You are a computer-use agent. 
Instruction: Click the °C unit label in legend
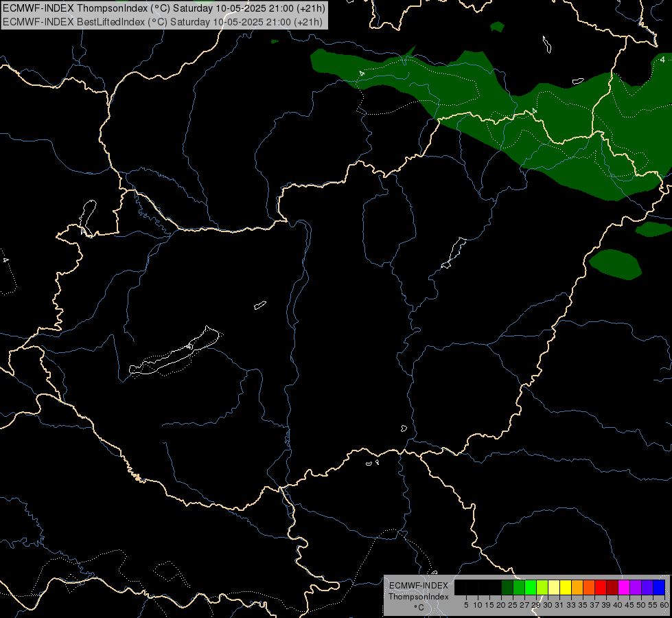(x=419, y=607)
